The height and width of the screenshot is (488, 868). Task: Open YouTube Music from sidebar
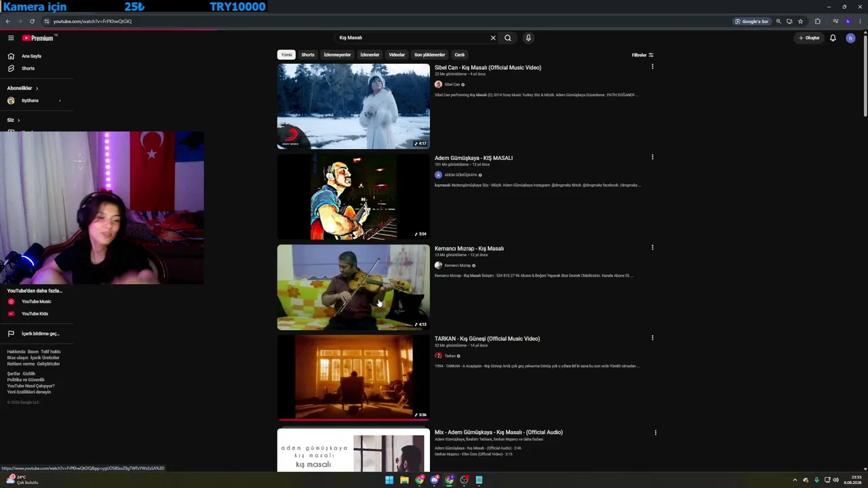click(36, 302)
